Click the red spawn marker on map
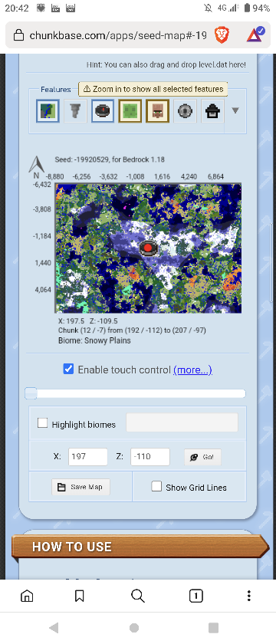This screenshot has height=644, width=276. click(148, 248)
